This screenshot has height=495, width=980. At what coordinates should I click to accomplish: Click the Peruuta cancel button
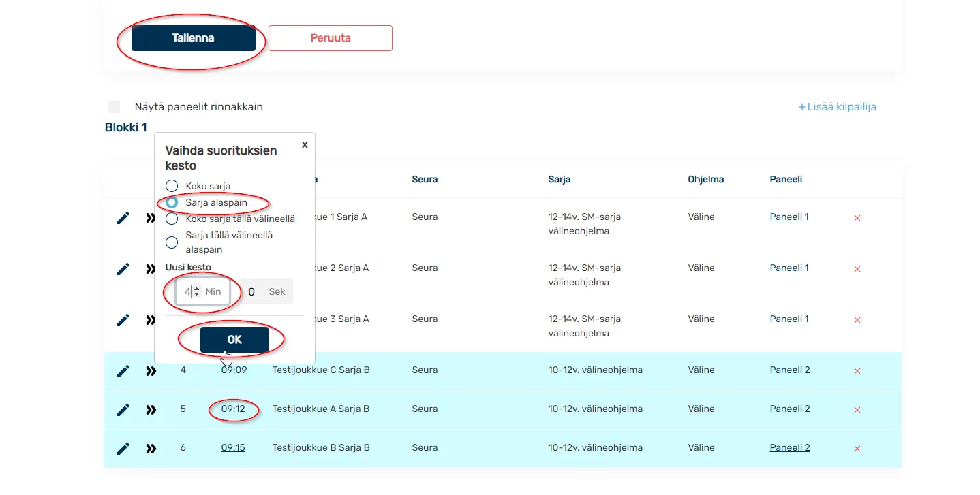pyautogui.click(x=331, y=38)
